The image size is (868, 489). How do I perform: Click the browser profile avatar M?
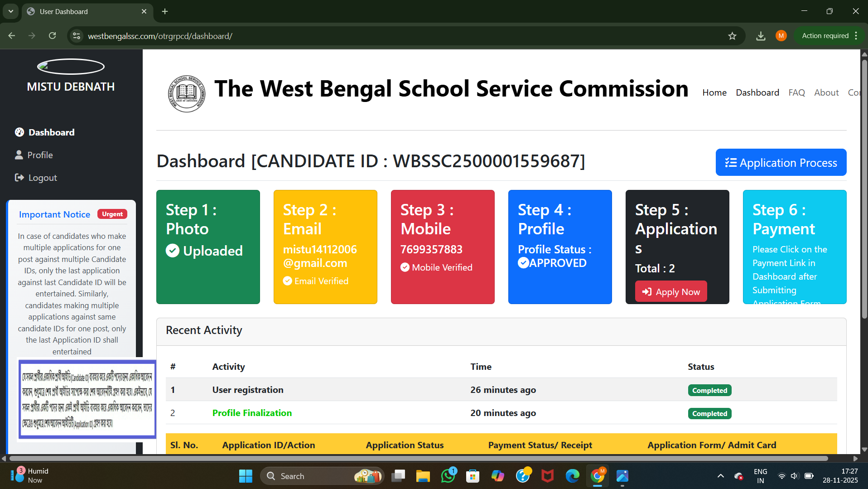click(x=781, y=36)
